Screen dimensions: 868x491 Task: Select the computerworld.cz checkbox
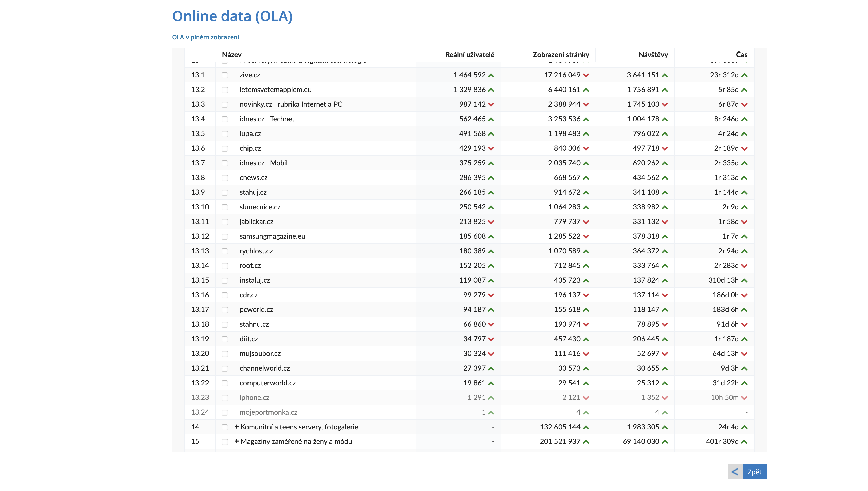(225, 383)
